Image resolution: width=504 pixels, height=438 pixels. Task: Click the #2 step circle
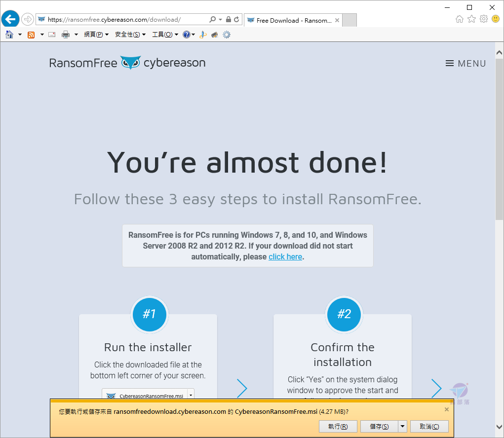pos(344,314)
